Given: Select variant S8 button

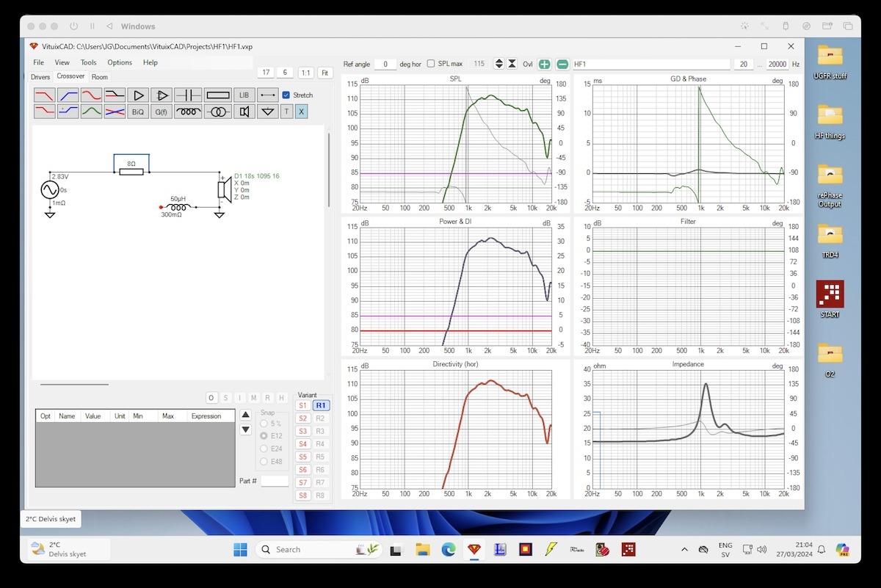Looking at the screenshot, I should pyautogui.click(x=302, y=496).
